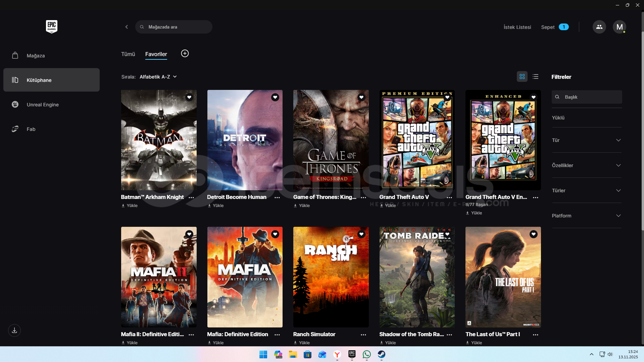
Task: Open the friends list icon
Action: [599, 27]
